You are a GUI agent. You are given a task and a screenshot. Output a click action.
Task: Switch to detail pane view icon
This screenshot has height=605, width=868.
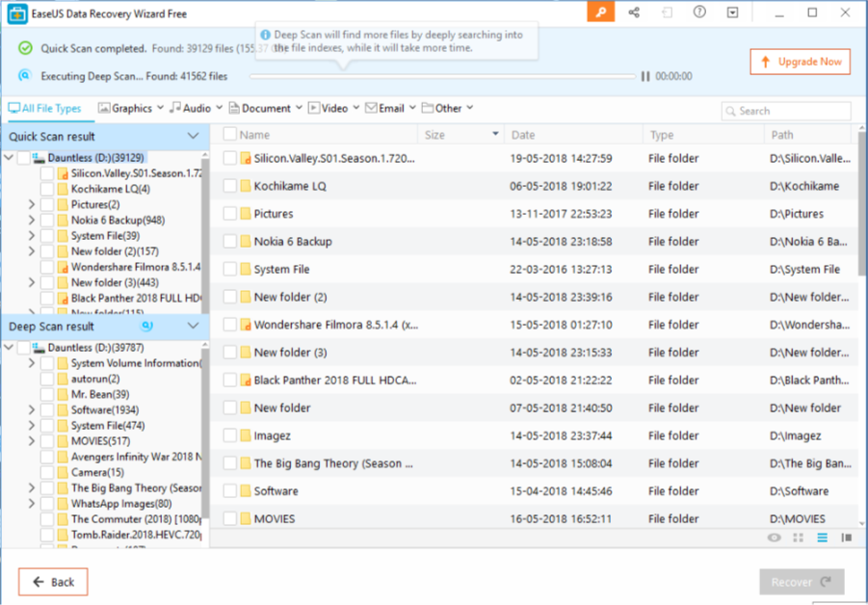click(847, 538)
